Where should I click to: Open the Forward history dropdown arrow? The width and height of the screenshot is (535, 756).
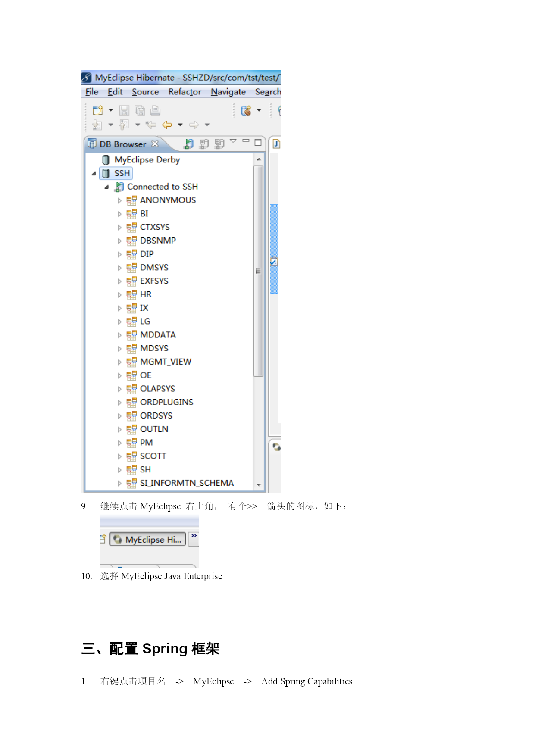pyautogui.click(x=207, y=125)
